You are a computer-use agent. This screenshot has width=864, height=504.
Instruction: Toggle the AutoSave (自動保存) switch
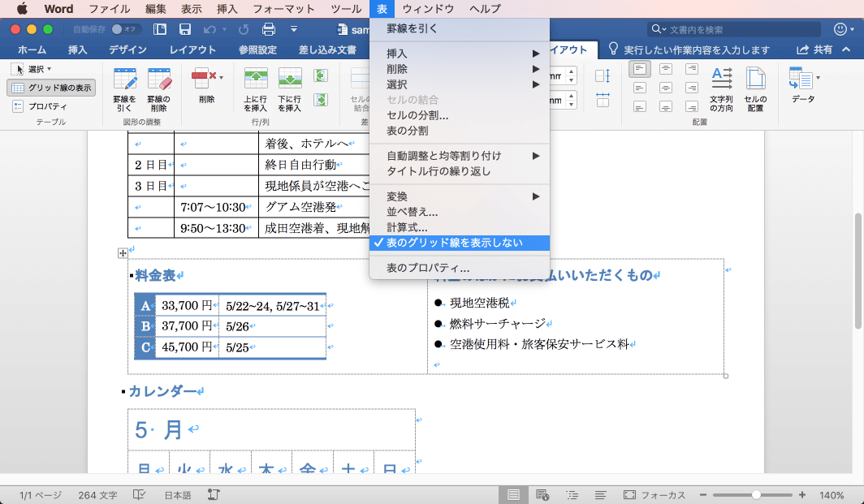[x=125, y=29]
